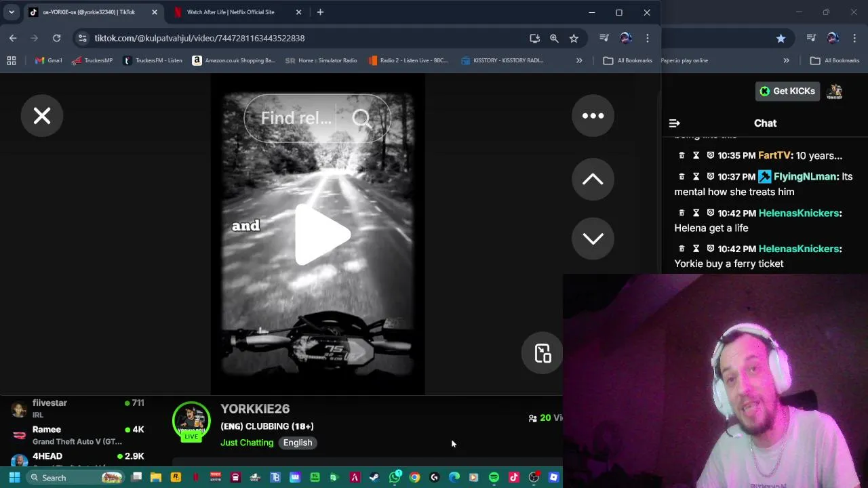Collapse the Chat panel with arrow icon
This screenshot has height=488, width=868.
tap(674, 123)
